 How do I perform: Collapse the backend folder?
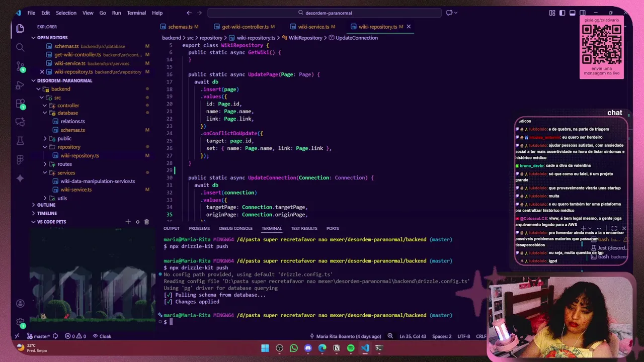[x=39, y=89]
